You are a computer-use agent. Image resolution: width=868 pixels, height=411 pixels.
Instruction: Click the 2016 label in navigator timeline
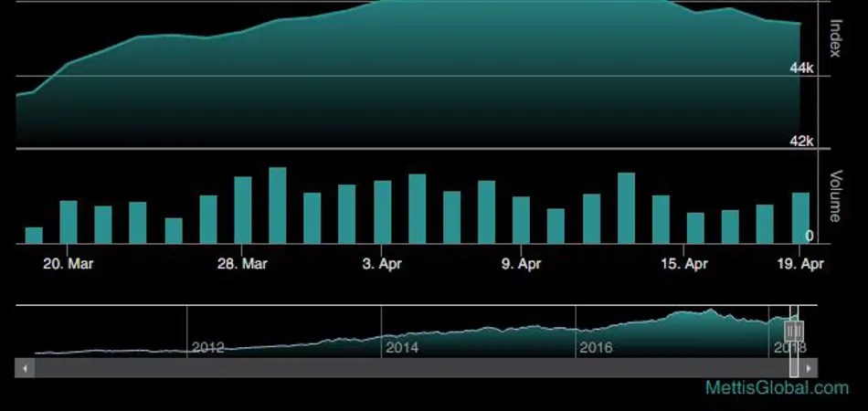[x=596, y=347]
